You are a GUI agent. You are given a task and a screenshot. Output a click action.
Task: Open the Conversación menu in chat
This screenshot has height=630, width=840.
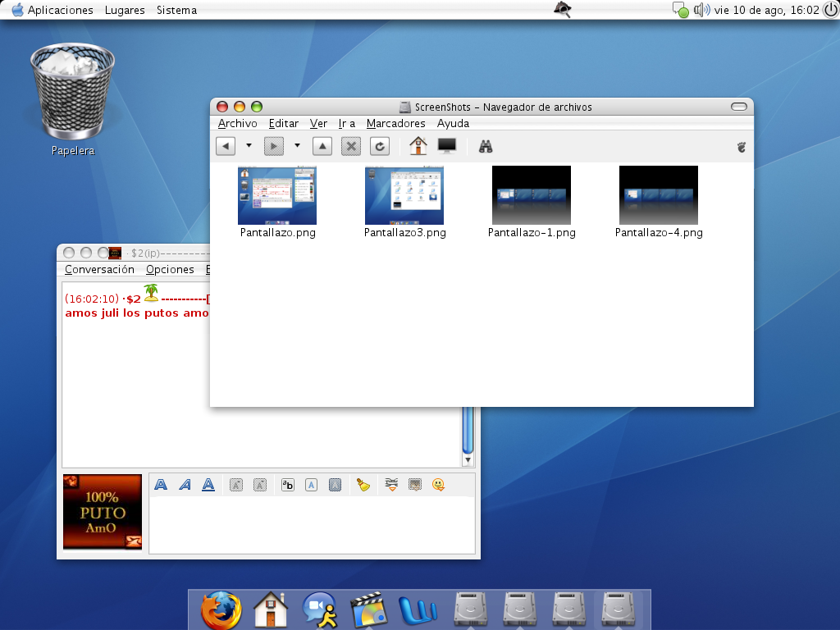tap(99, 269)
